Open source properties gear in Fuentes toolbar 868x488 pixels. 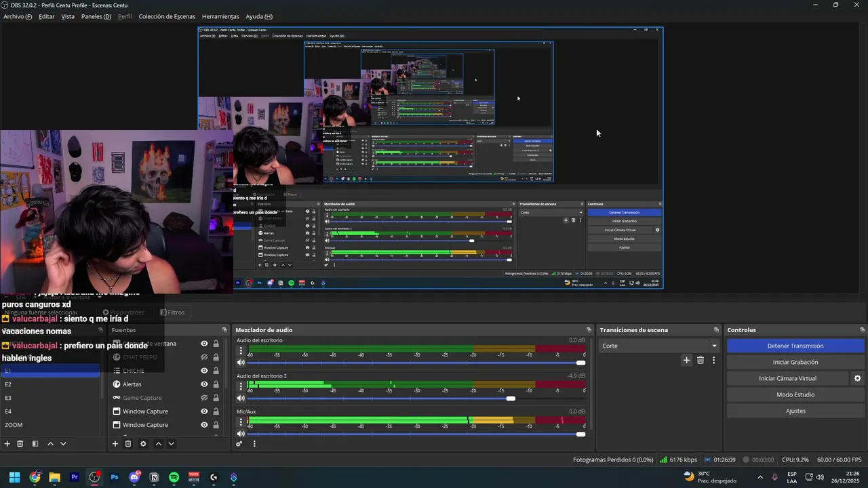click(143, 444)
